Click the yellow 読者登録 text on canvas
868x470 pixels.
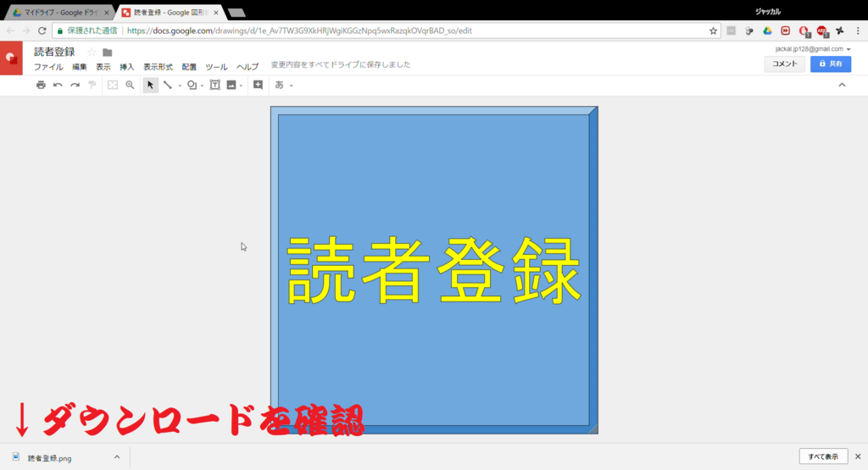(434, 270)
